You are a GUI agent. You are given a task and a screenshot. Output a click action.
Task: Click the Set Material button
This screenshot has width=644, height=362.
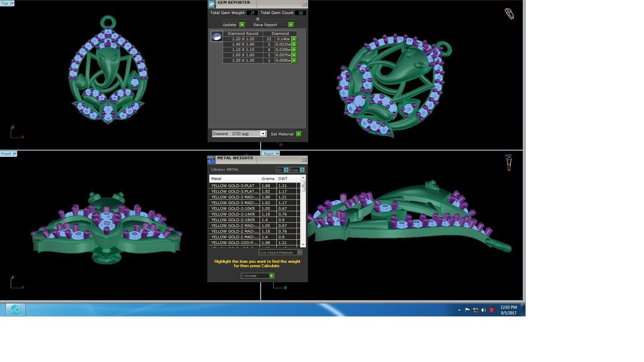coord(286,134)
